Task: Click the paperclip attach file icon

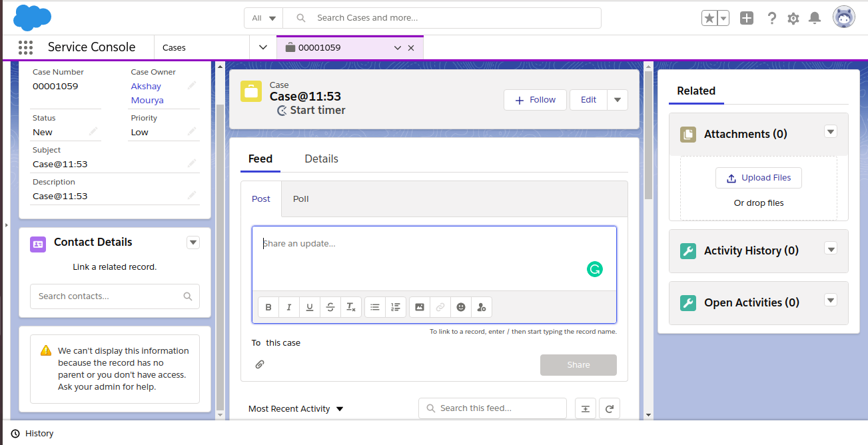Action: [260, 364]
